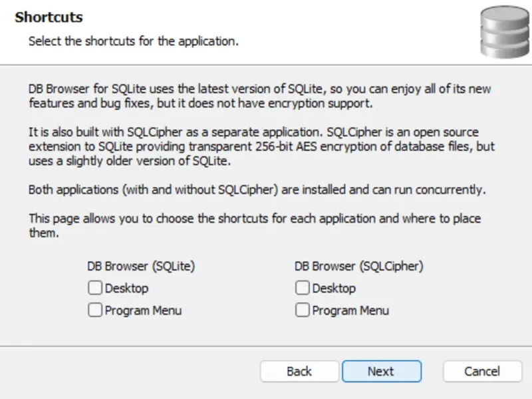Viewport: 532px width, 399px height.
Task: Tick Desktop checkbox under DB Browser (SQLCipher)
Action: pyautogui.click(x=303, y=288)
